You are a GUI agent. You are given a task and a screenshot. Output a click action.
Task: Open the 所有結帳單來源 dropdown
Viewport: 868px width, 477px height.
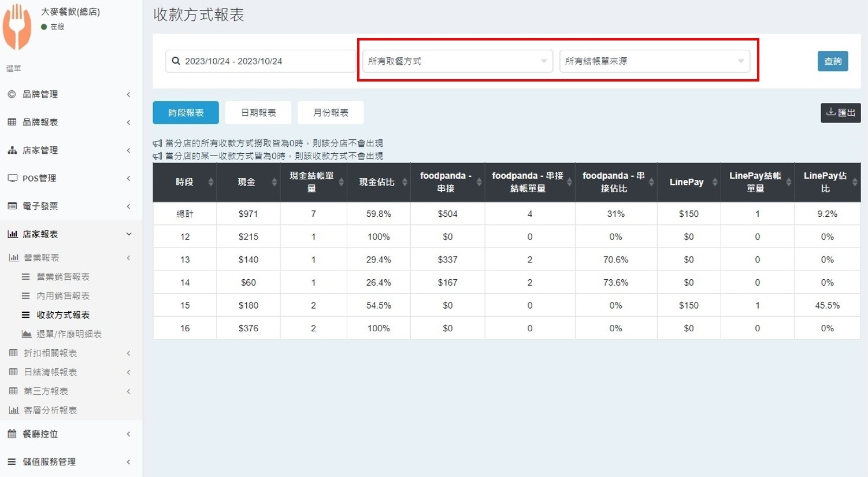[x=654, y=61]
